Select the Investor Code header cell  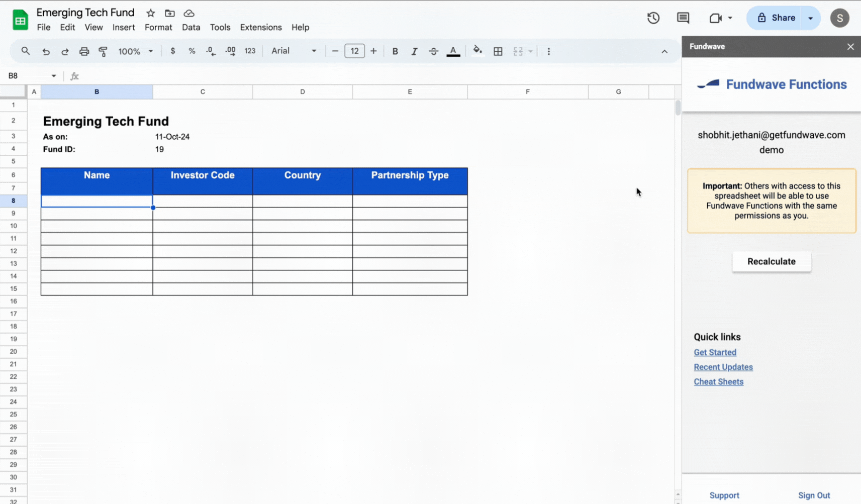pos(203,181)
